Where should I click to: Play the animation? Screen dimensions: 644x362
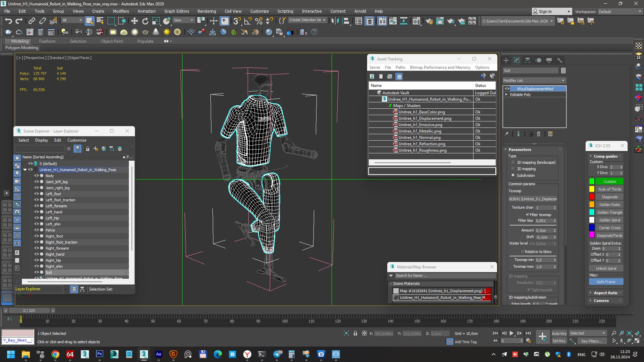tap(511, 333)
